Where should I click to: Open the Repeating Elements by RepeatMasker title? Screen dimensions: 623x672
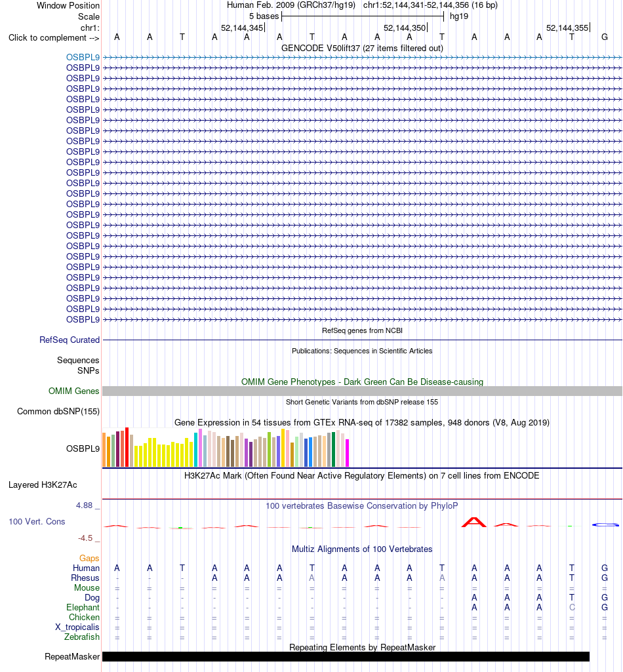pos(362,647)
